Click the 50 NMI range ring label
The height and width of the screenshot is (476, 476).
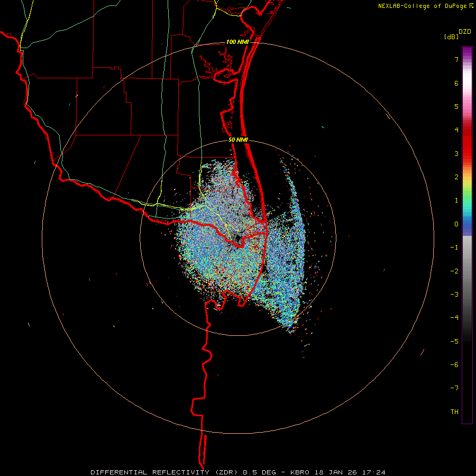point(239,140)
